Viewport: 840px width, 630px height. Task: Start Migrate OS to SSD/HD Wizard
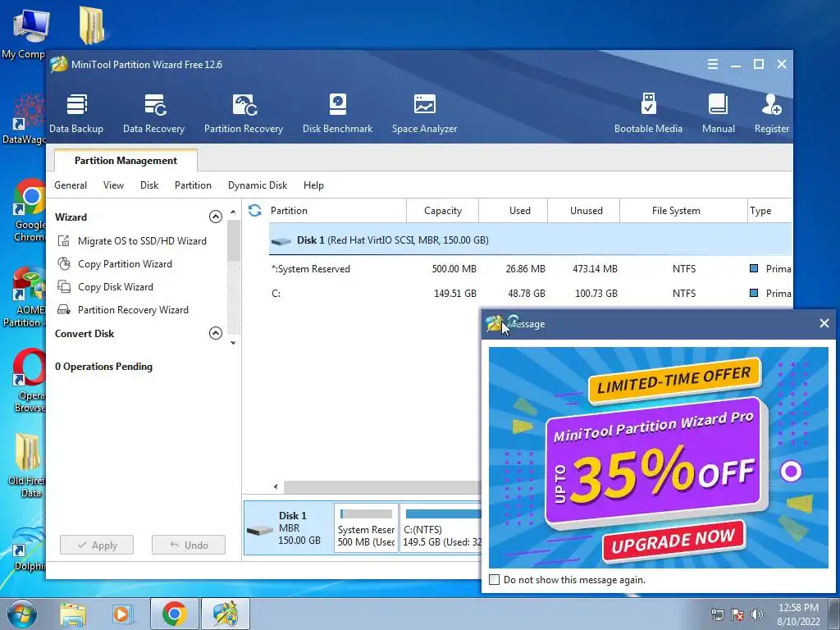coord(132,241)
